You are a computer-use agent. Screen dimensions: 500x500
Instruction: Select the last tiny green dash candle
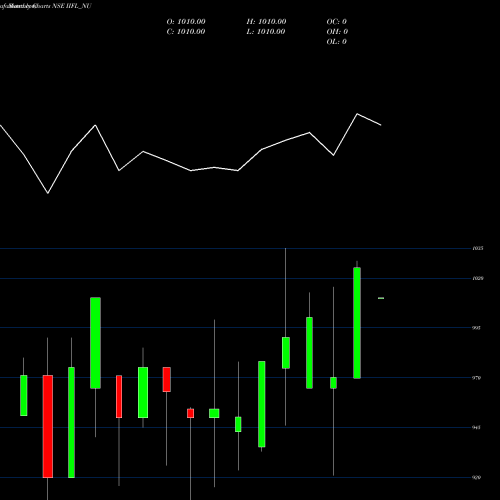(x=381, y=298)
